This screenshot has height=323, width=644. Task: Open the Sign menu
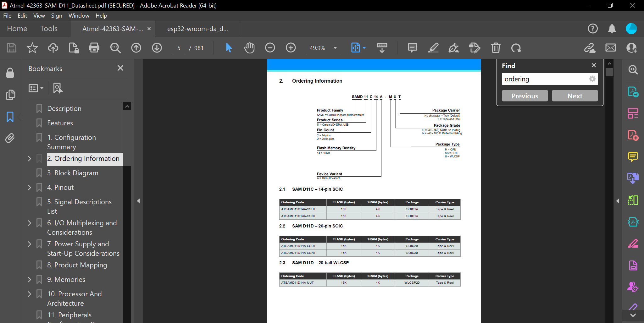pyautogui.click(x=57, y=15)
